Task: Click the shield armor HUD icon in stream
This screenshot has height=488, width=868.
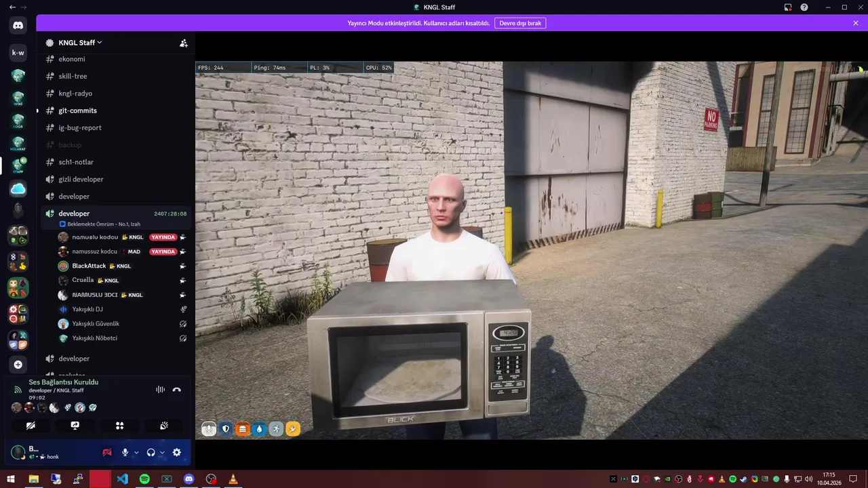Action: pos(226,429)
